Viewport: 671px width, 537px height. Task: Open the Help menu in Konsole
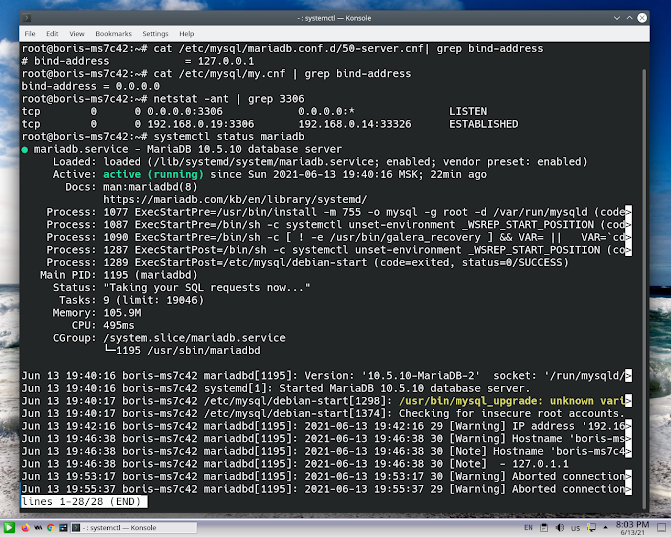click(x=187, y=34)
